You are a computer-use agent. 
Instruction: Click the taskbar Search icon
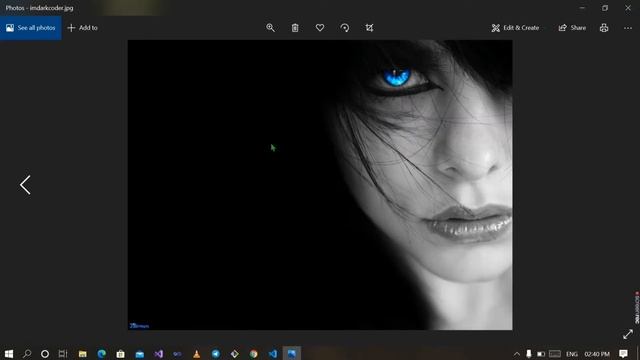click(27, 353)
